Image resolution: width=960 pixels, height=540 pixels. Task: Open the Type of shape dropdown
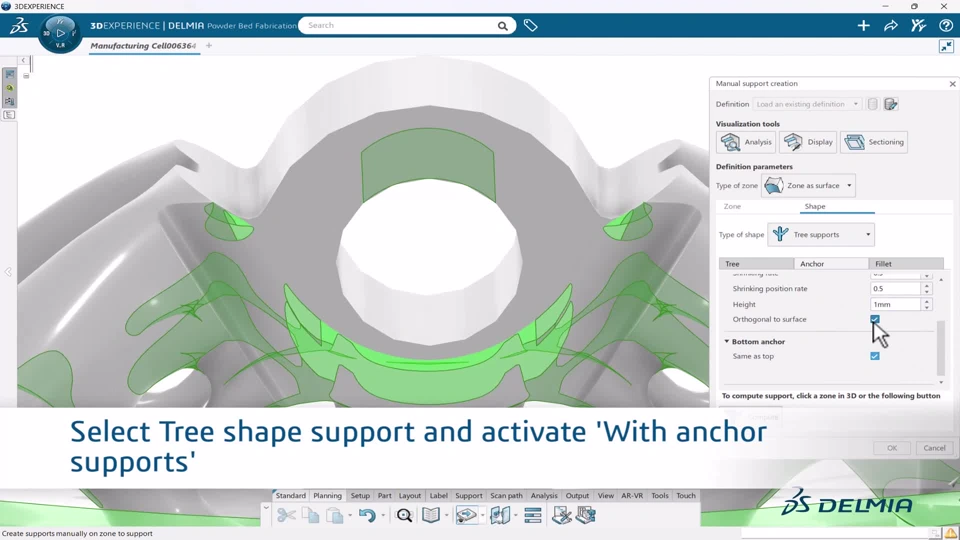(x=821, y=235)
